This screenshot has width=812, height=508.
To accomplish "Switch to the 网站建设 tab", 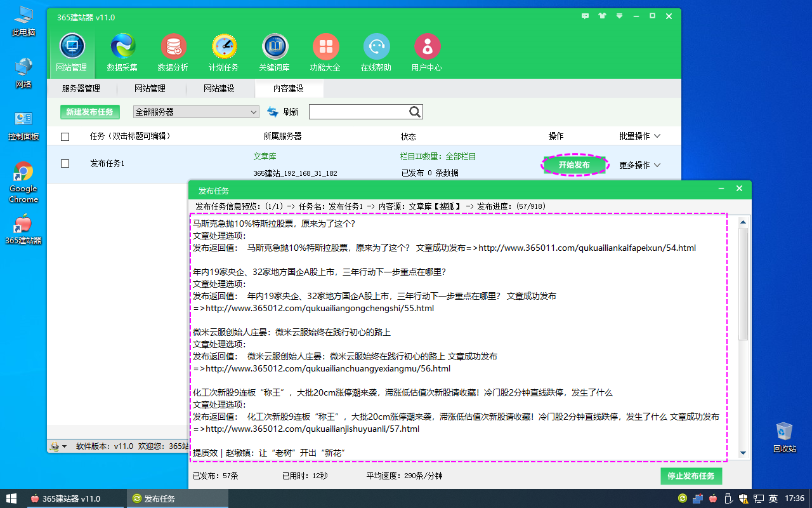I will click(x=219, y=88).
